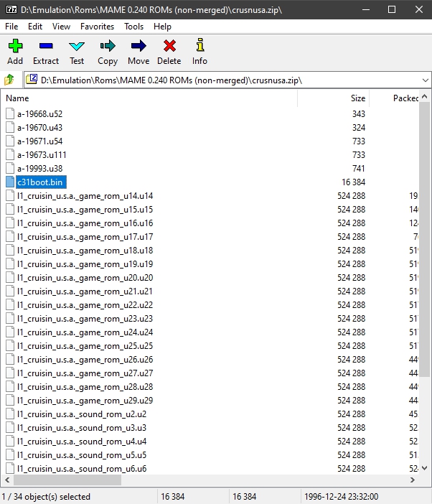Open the File menu
This screenshot has height=504, width=432.
click(11, 27)
